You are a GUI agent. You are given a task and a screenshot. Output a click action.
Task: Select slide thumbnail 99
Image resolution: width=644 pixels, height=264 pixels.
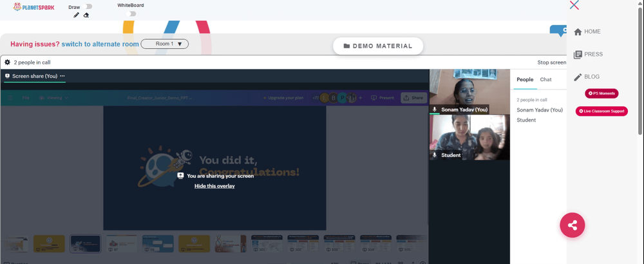194,243
